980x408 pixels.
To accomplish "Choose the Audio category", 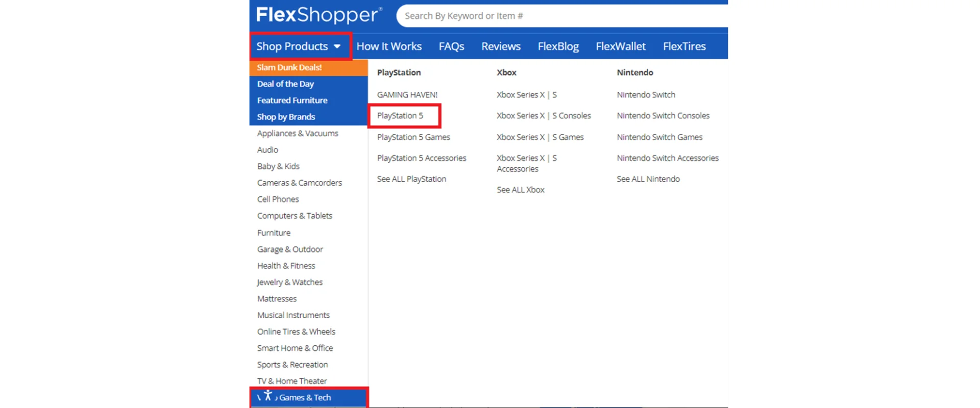I will [267, 150].
